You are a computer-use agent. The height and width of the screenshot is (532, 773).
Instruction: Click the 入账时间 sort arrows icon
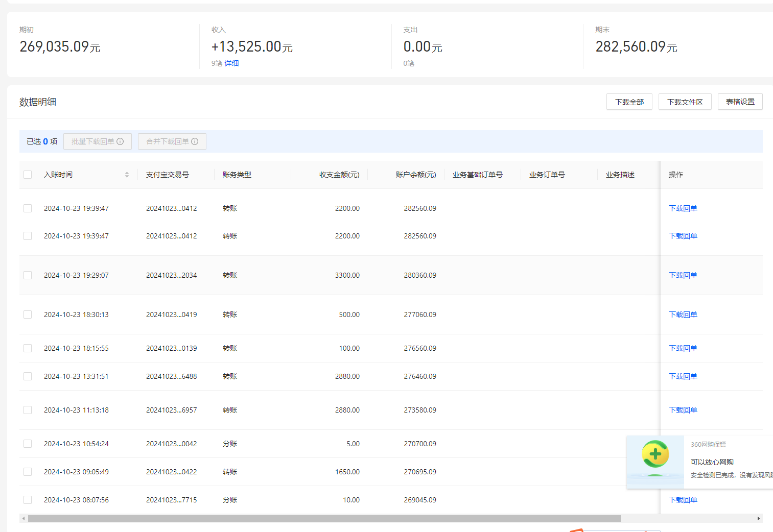point(127,175)
